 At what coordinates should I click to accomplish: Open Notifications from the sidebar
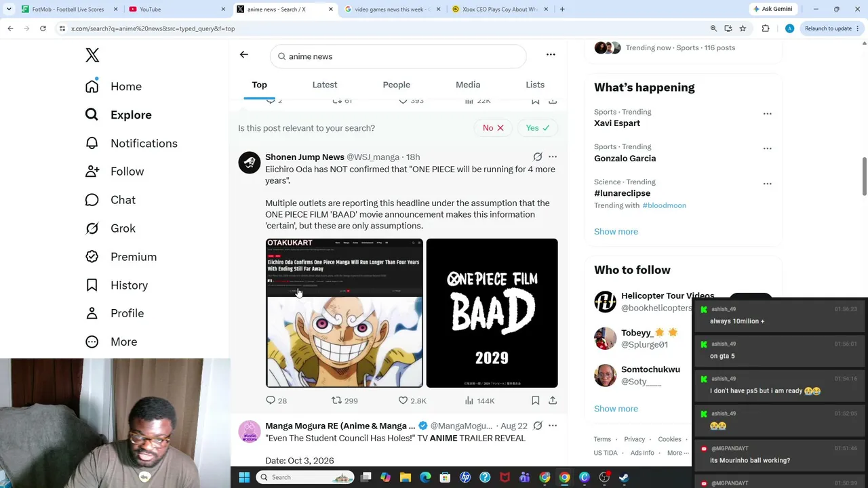tap(131, 144)
